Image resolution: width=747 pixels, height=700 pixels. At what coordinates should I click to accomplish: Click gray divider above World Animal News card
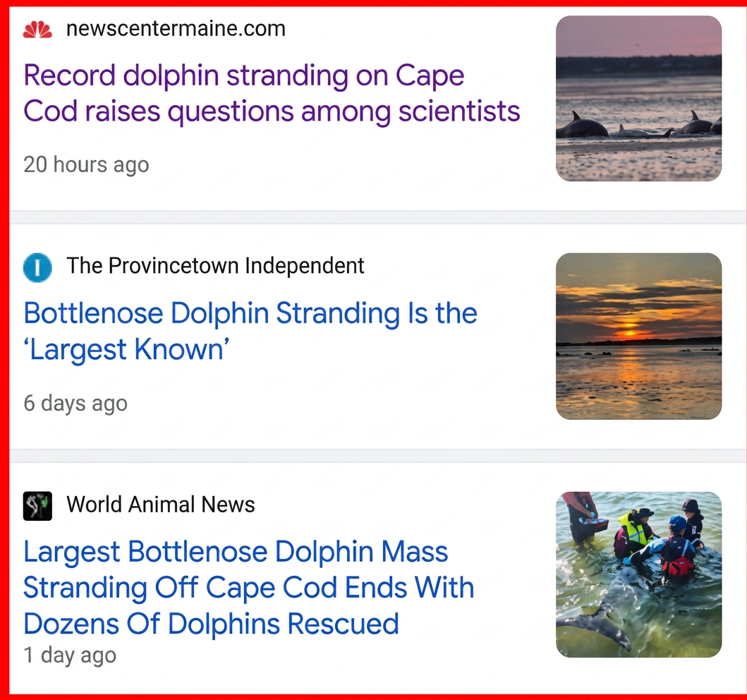point(378,456)
